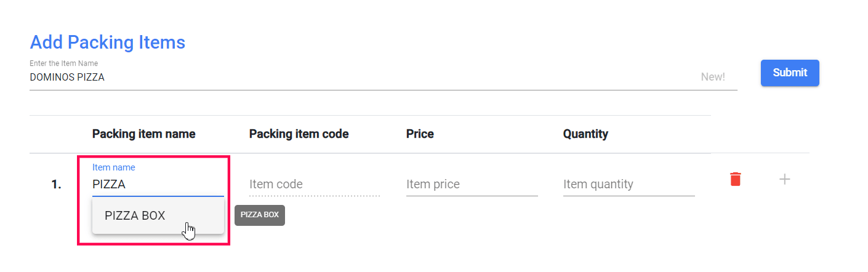Click the Enter the Item Name label
This screenshot has width=868, height=272.
point(63,63)
